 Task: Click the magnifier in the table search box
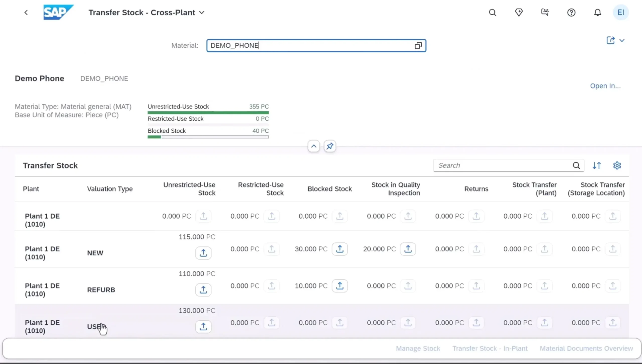coord(576,165)
